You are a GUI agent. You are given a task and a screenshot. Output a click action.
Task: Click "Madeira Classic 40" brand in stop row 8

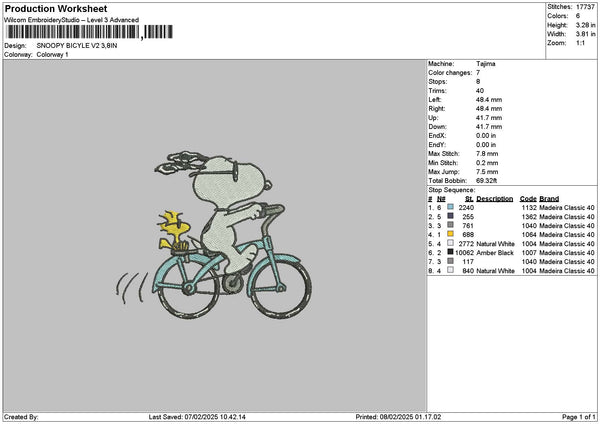point(567,271)
